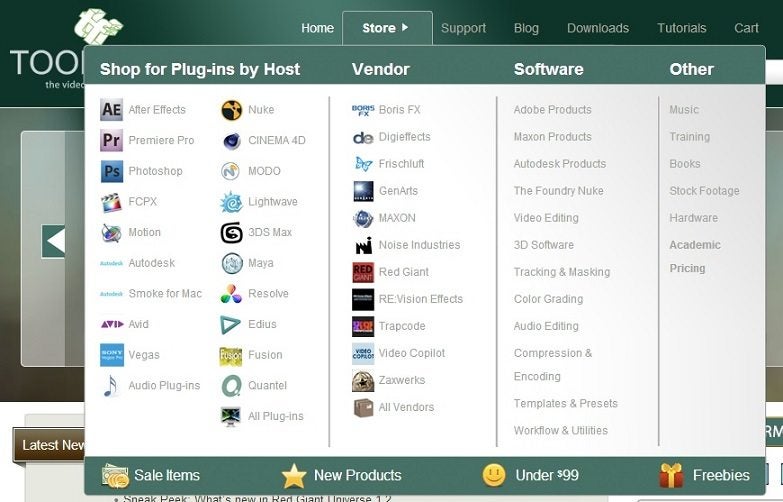Screen dimensions: 783x502
Task: Click the All Vendors box icon
Action: point(364,408)
